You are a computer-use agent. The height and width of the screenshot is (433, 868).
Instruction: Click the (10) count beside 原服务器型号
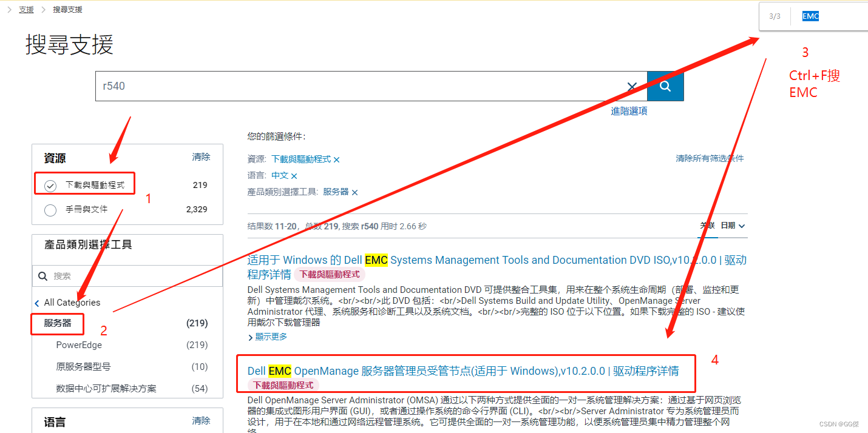click(199, 367)
